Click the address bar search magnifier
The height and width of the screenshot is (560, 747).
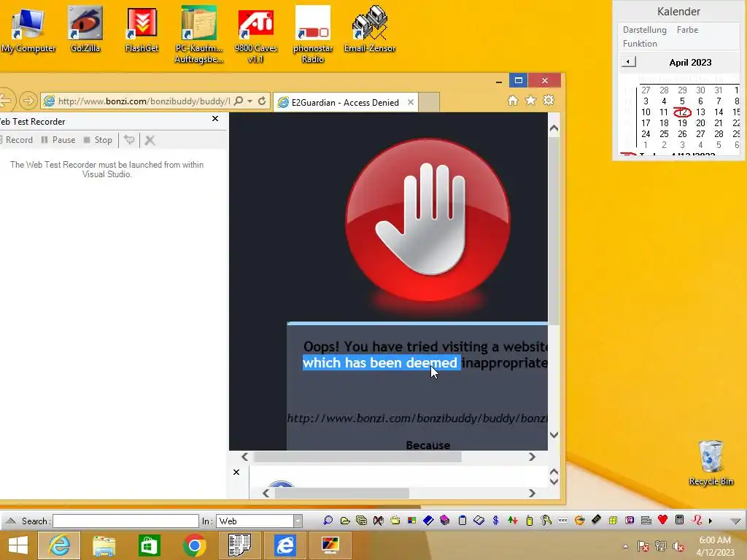pos(239,101)
